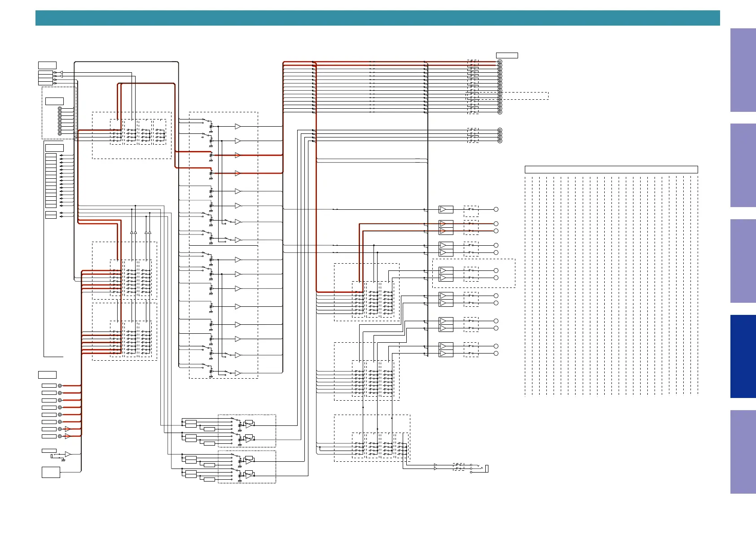Viewport: 756px width, 535px height.
Task: Select the topmost purple side tab
Action: click(743, 70)
